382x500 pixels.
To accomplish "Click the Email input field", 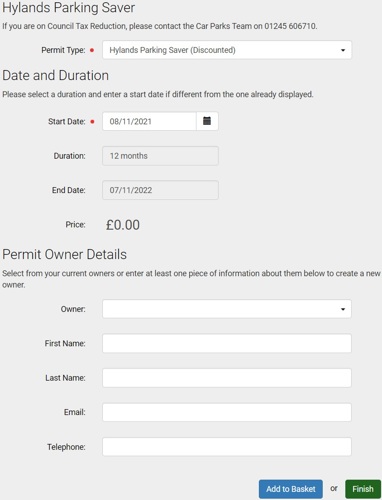I will [x=227, y=412].
